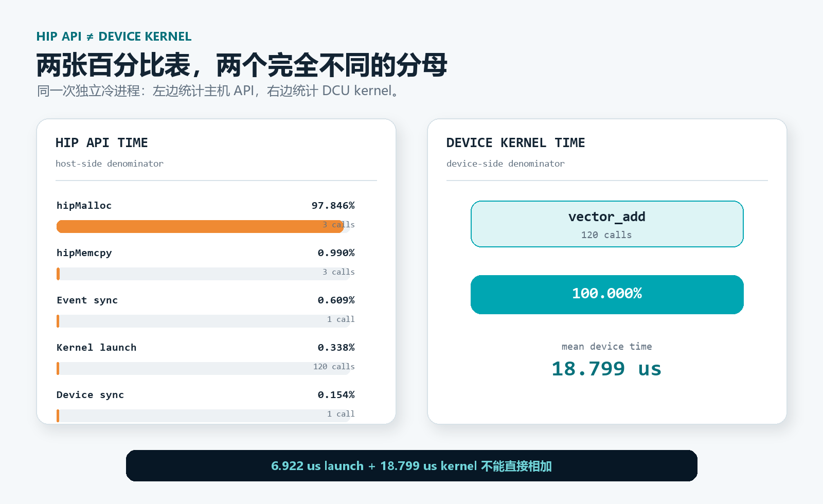The width and height of the screenshot is (823, 504).
Task: Click the 'DEVICE KERNEL TIME' heading
Action: [515, 142]
